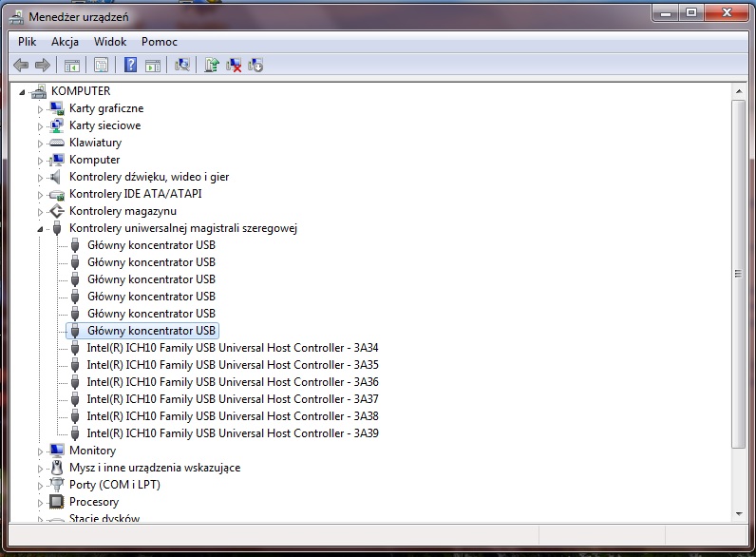The image size is (756, 557).
Task: Click the KOMPUTER root node icon
Action: (39, 91)
